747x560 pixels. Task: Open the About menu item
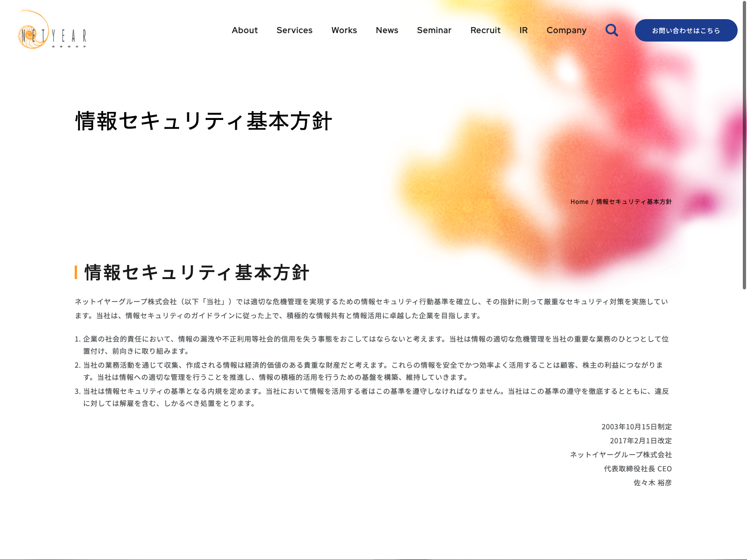(x=245, y=30)
